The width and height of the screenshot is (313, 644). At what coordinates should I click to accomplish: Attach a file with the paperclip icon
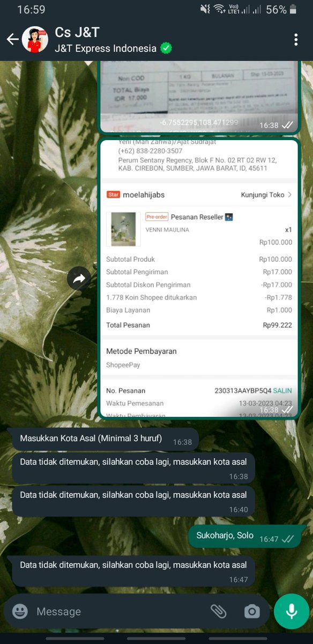[x=218, y=611]
